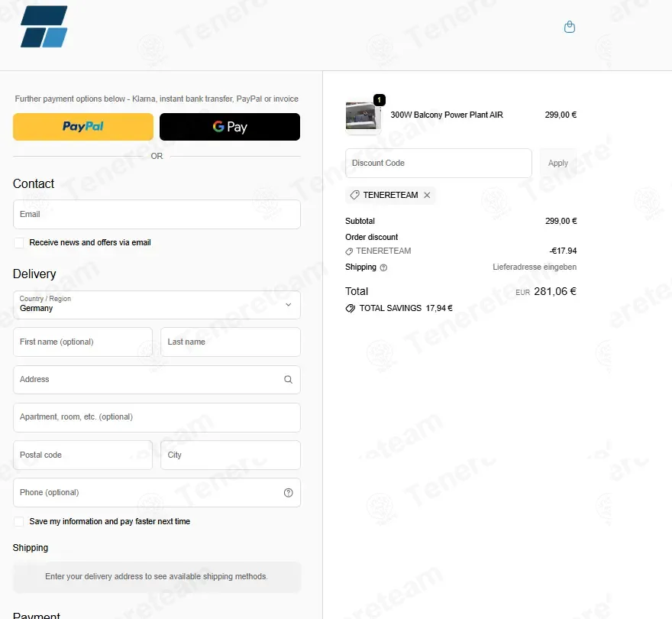This screenshot has width=672, height=619.
Task: Open the Shipping info help icon
Action: 383,267
